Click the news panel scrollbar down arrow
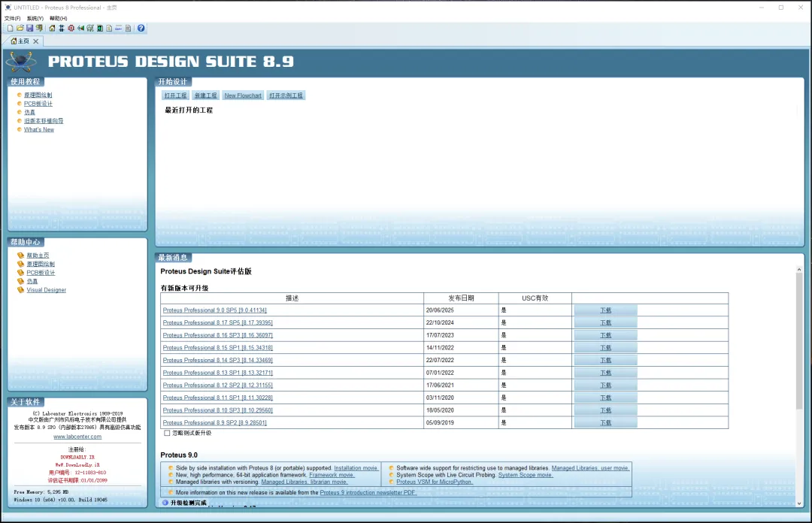Viewport: 812px width, 523px height. (x=799, y=503)
